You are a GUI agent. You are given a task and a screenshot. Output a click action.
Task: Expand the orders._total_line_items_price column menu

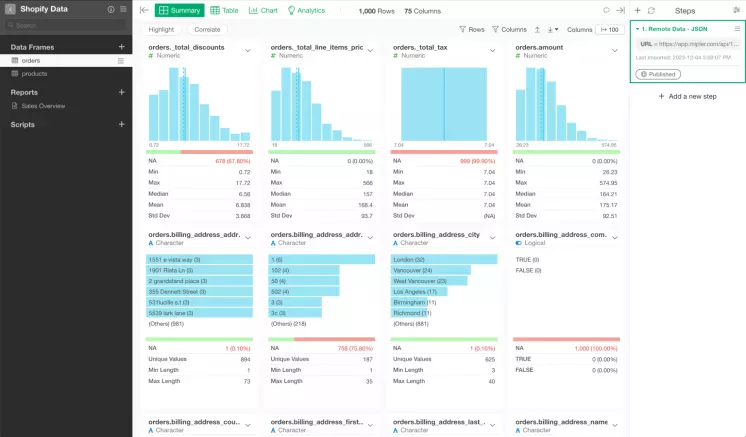pos(370,50)
